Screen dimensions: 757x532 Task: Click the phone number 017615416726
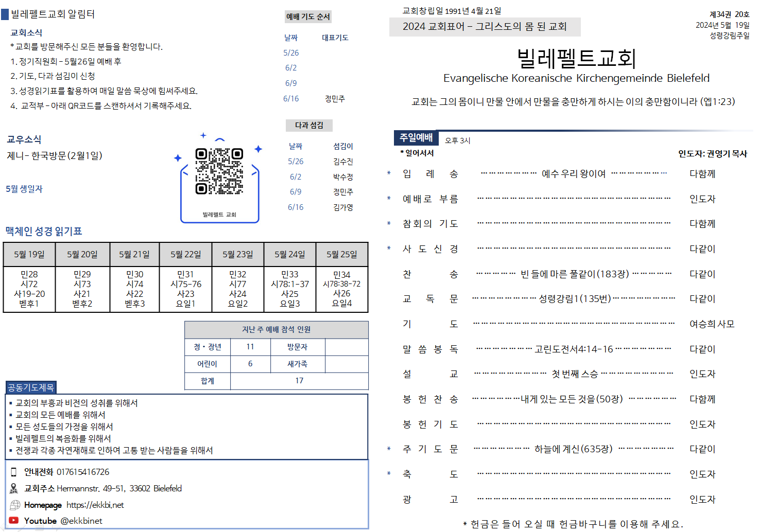pyautogui.click(x=83, y=472)
